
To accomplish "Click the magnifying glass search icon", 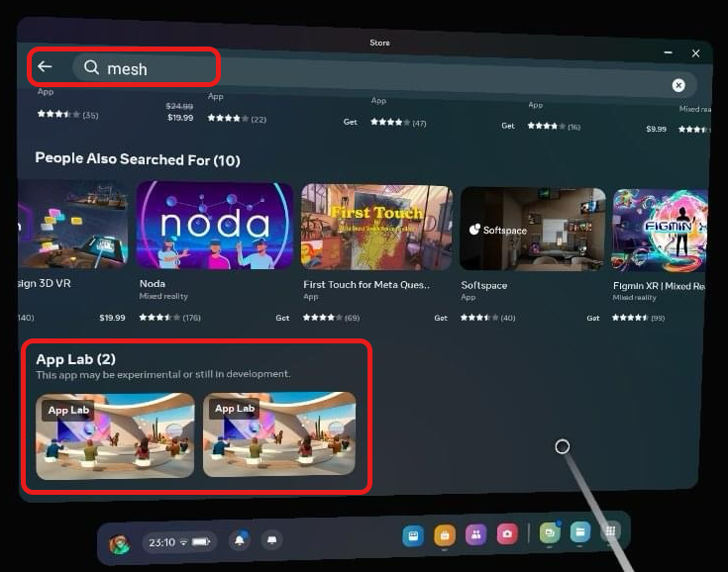I will pos(91,67).
